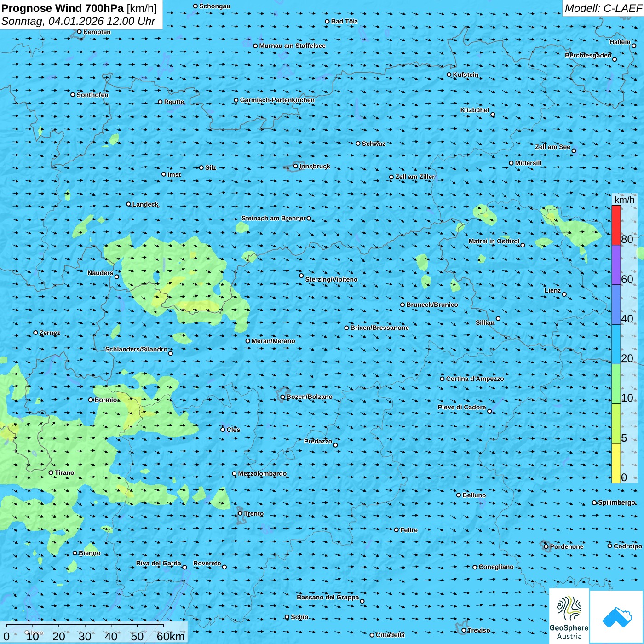Click the 'Cittadella' label
The width and height of the screenshot is (644, 644).
pos(390,635)
